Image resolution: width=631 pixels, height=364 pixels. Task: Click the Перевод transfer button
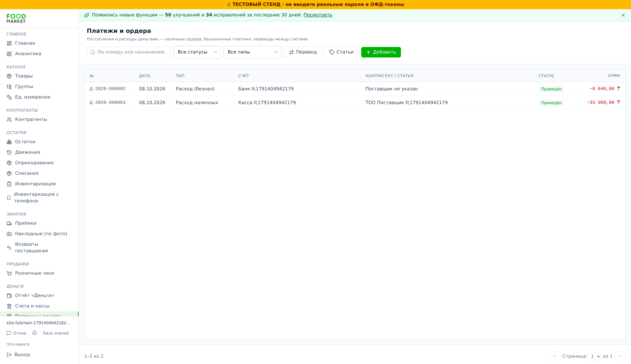coord(303,52)
